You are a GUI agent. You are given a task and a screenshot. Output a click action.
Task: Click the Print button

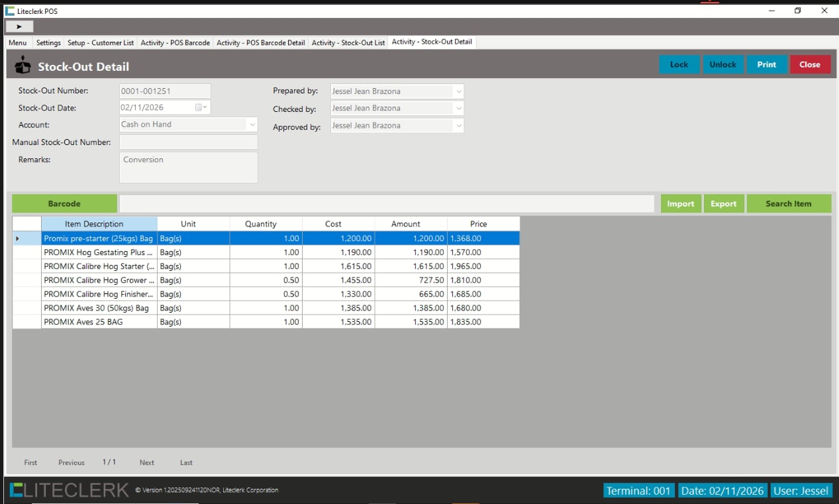[766, 65]
